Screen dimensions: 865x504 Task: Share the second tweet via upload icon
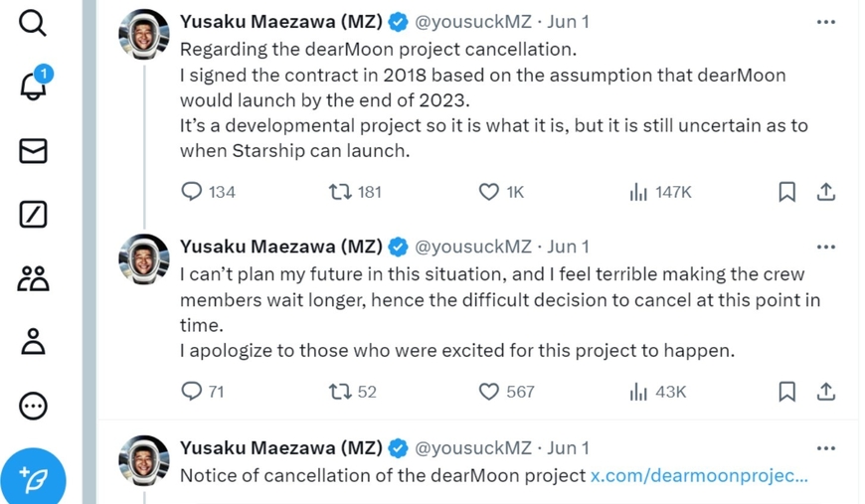point(826,392)
